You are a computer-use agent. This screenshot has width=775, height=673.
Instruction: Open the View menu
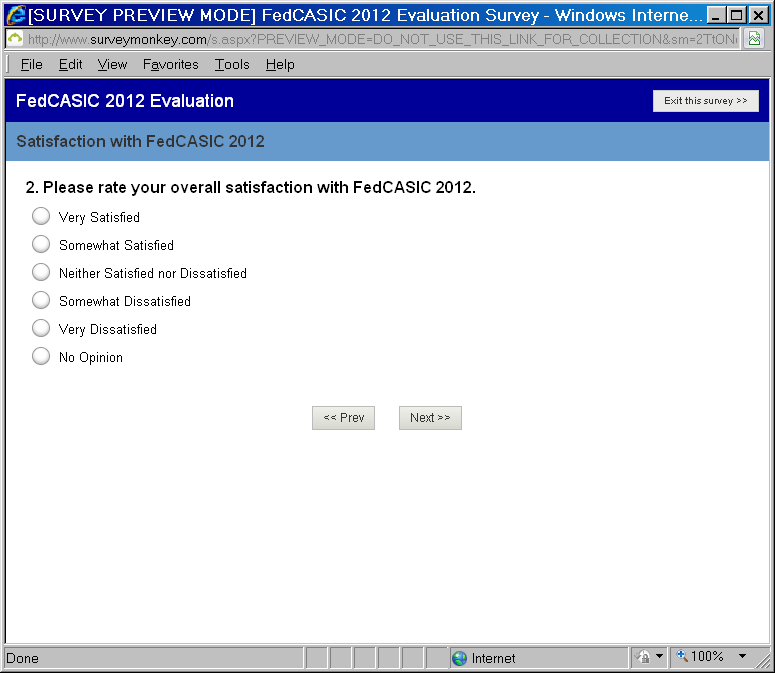coord(112,65)
